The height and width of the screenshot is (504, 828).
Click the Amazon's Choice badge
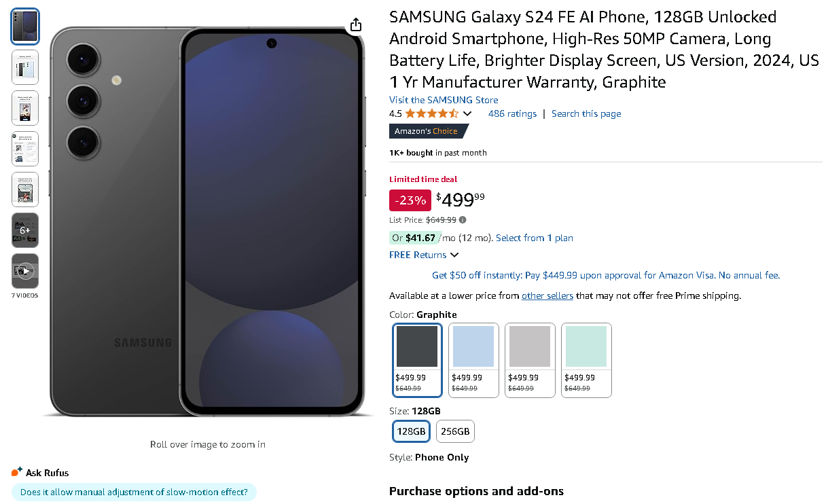pyautogui.click(x=426, y=131)
